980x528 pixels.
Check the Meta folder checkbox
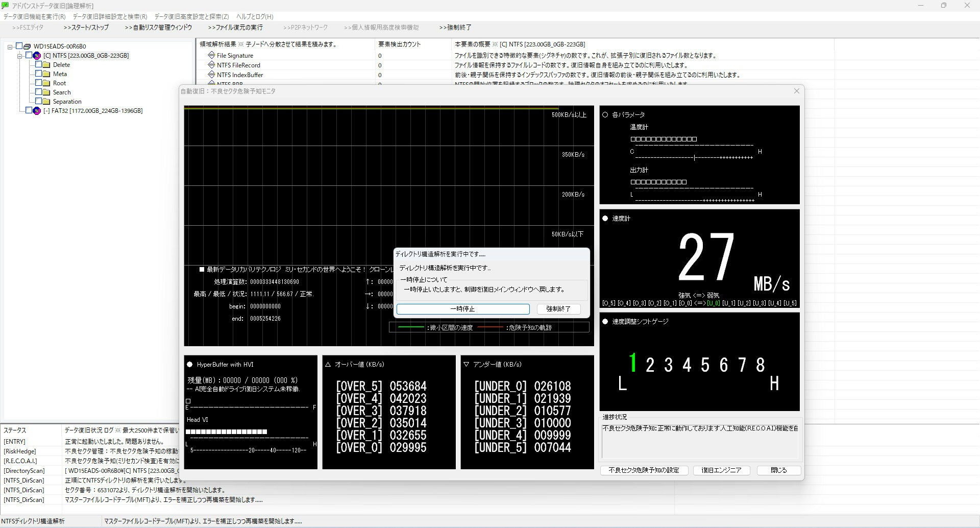(x=38, y=74)
